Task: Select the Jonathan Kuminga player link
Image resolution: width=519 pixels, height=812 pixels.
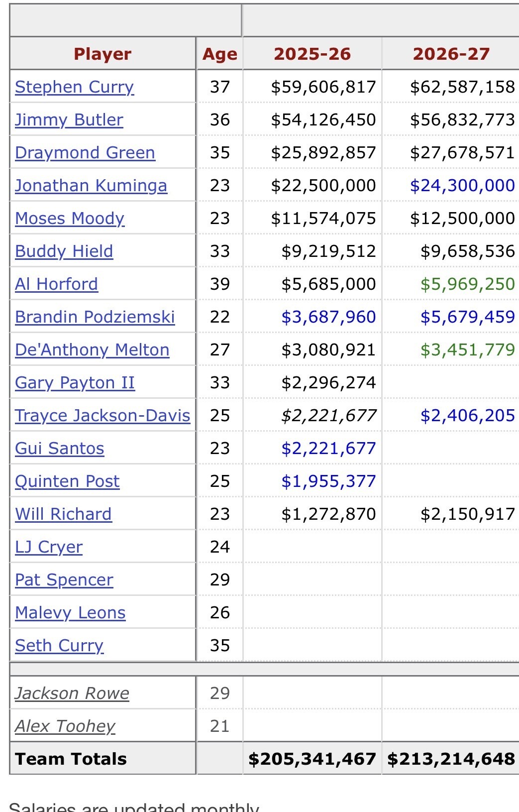Action: click(x=91, y=185)
